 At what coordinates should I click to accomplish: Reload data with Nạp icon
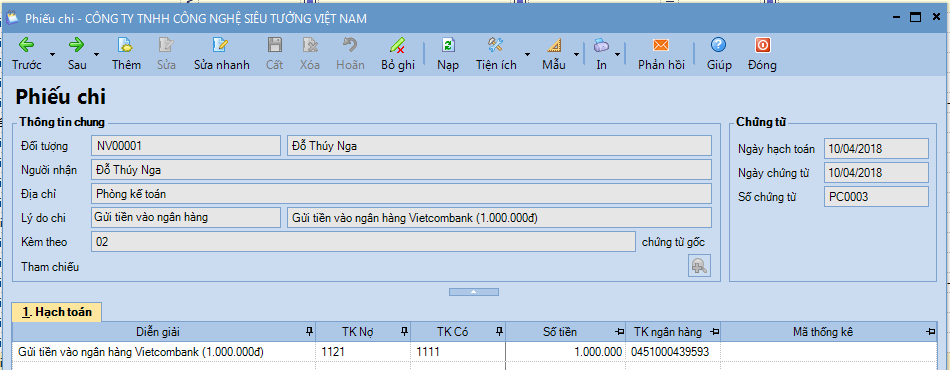[x=448, y=53]
